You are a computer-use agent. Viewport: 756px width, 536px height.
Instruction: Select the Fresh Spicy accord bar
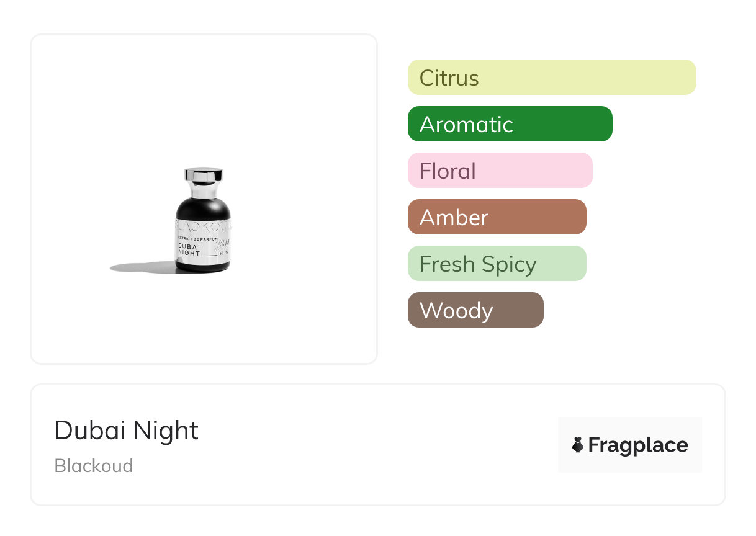click(497, 264)
